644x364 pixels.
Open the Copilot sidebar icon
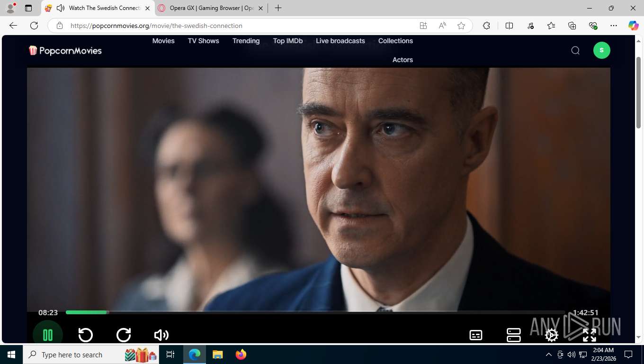634,26
